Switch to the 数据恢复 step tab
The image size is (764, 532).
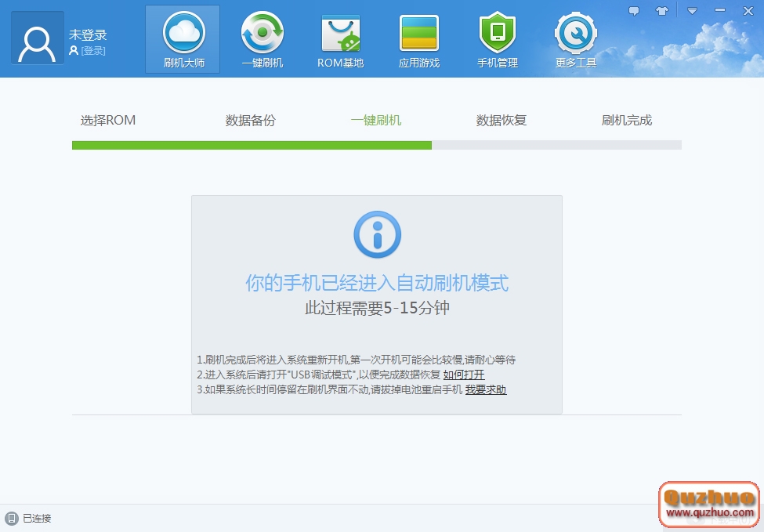(500, 120)
